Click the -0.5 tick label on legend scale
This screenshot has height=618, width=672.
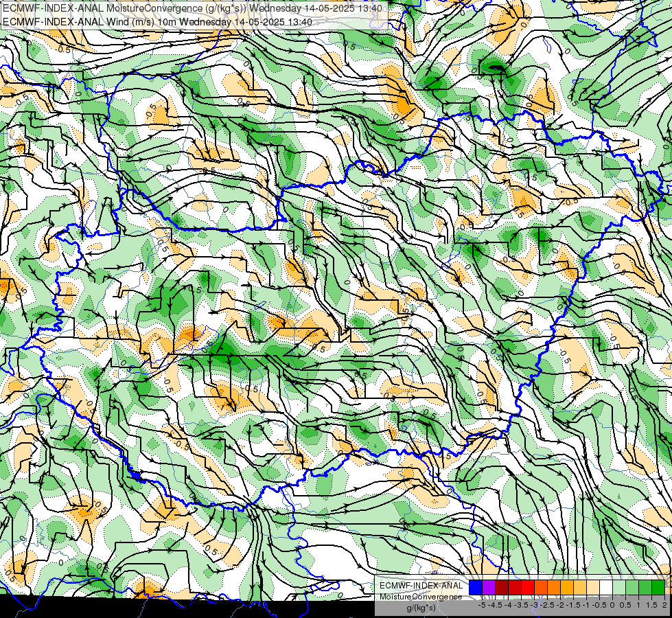click(x=599, y=605)
